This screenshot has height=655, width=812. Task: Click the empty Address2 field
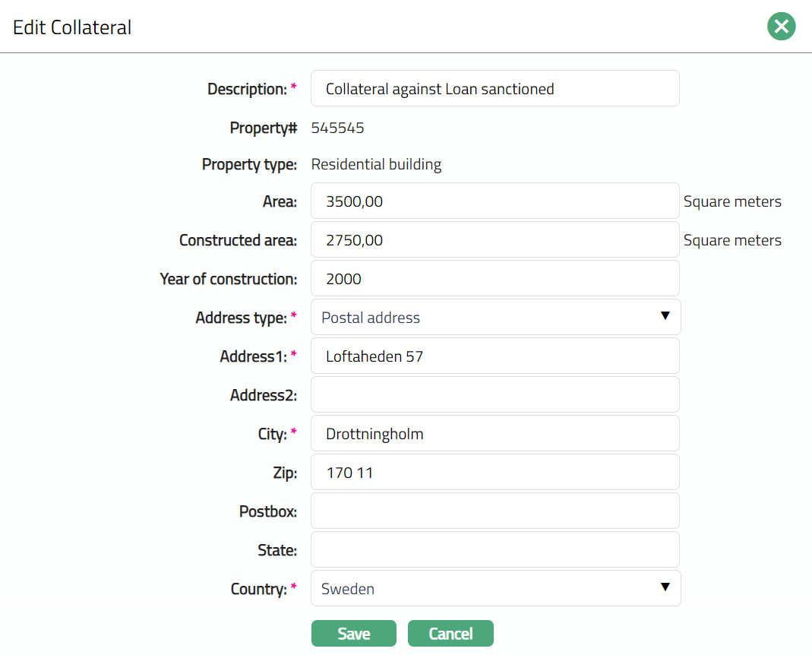tap(494, 395)
